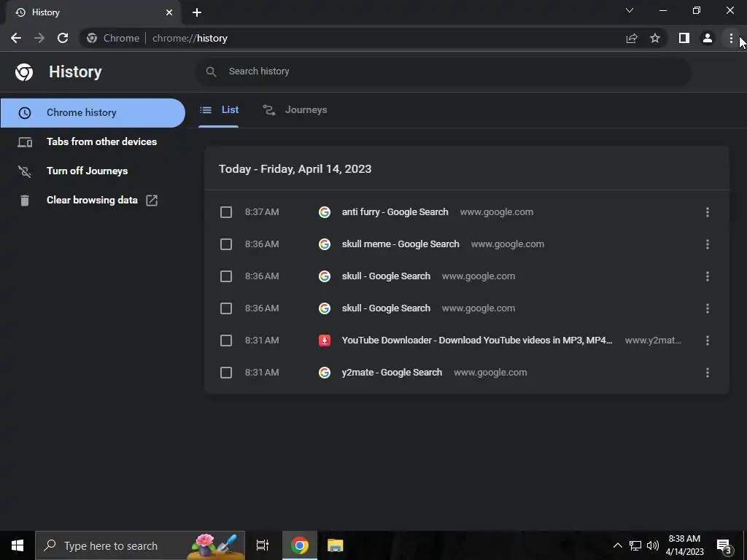Click the date heading Today - Friday, April 14, 2023
747x560 pixels.
point(295,169)
